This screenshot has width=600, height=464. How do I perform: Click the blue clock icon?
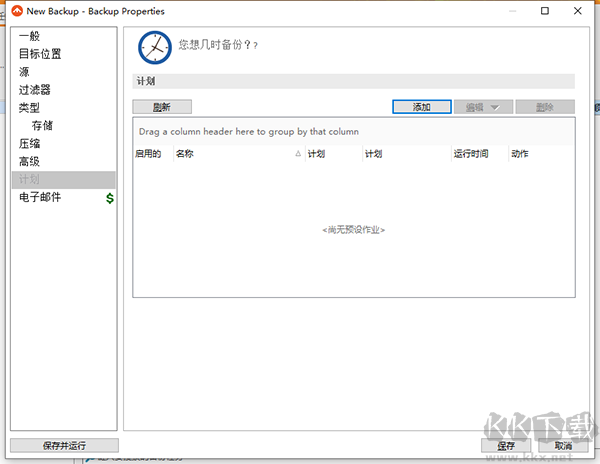pyautogui.click(x=155, y=47)
